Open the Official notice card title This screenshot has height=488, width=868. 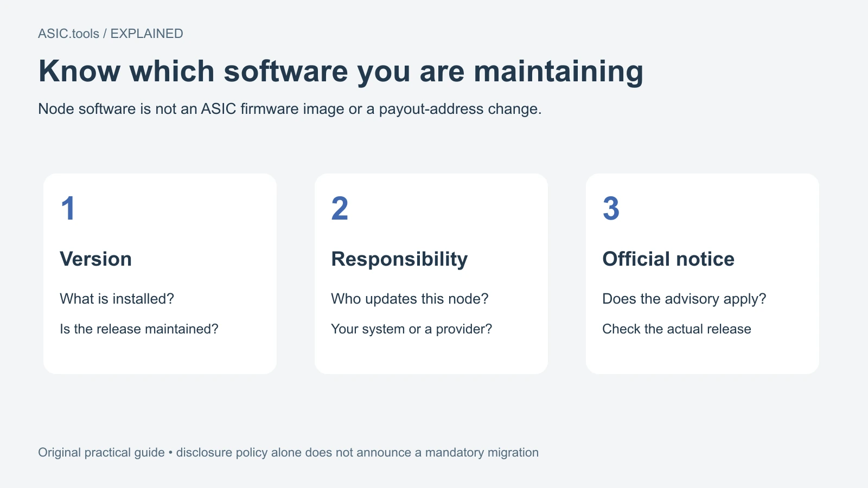point(668,259)
